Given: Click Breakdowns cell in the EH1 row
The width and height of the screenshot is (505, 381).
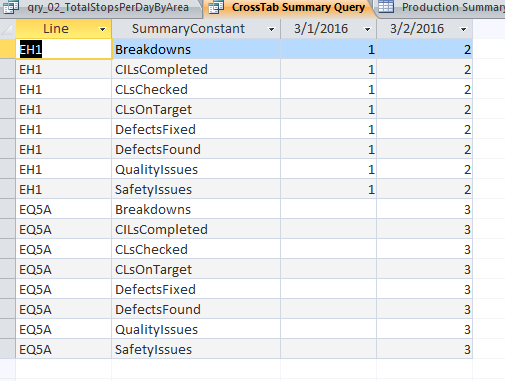Looking at the screenshot, I should [196, 49].
